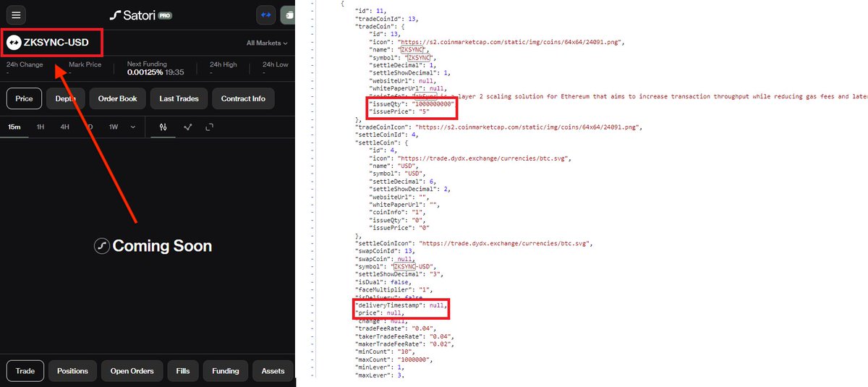Open the chart indicators settings icon

click(x=163, y=127)
